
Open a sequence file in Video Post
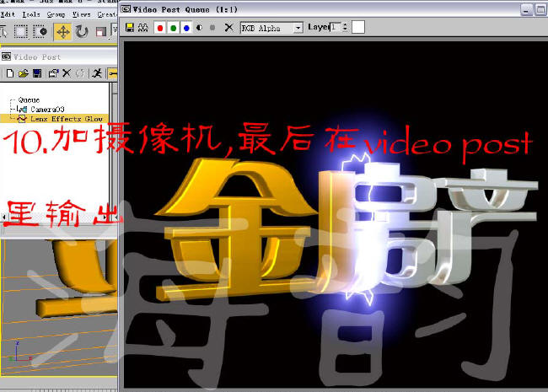pyautogui.click(x=24, y=73)
